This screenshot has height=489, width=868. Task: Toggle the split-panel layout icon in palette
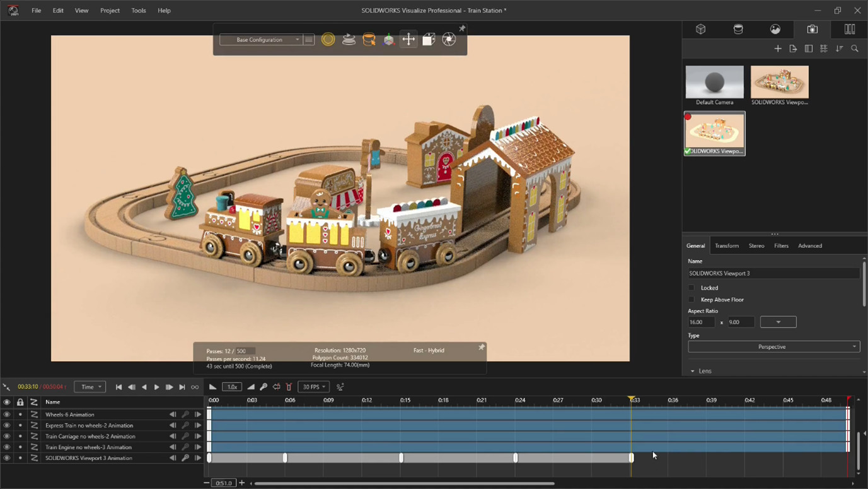(809, 49)
